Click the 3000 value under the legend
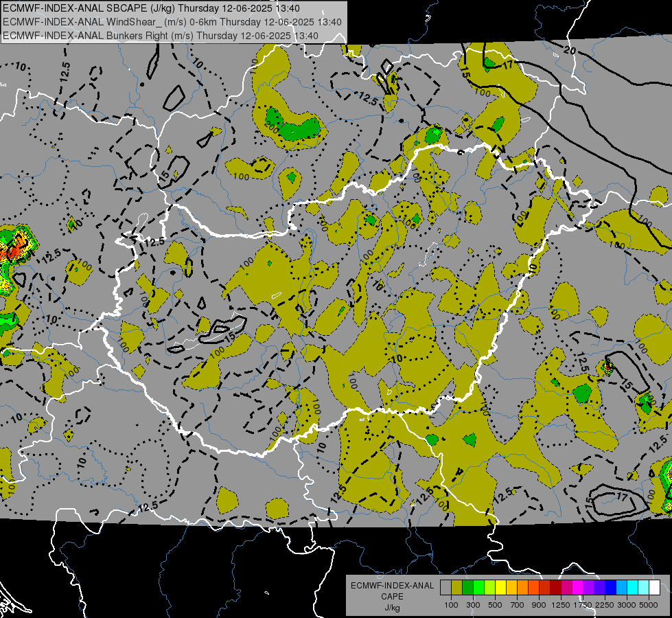This screenshot has width=672, height=618. point(627,605)
